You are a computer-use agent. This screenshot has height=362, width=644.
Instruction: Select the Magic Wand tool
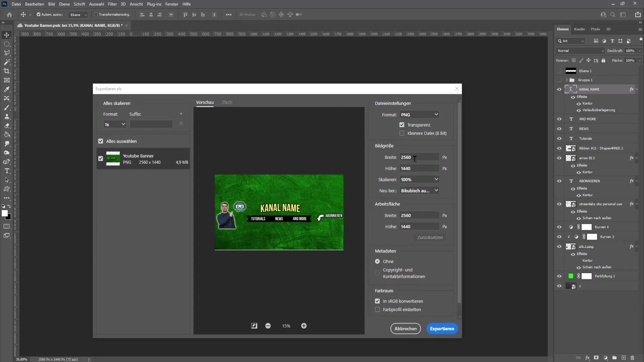point(7,62)
